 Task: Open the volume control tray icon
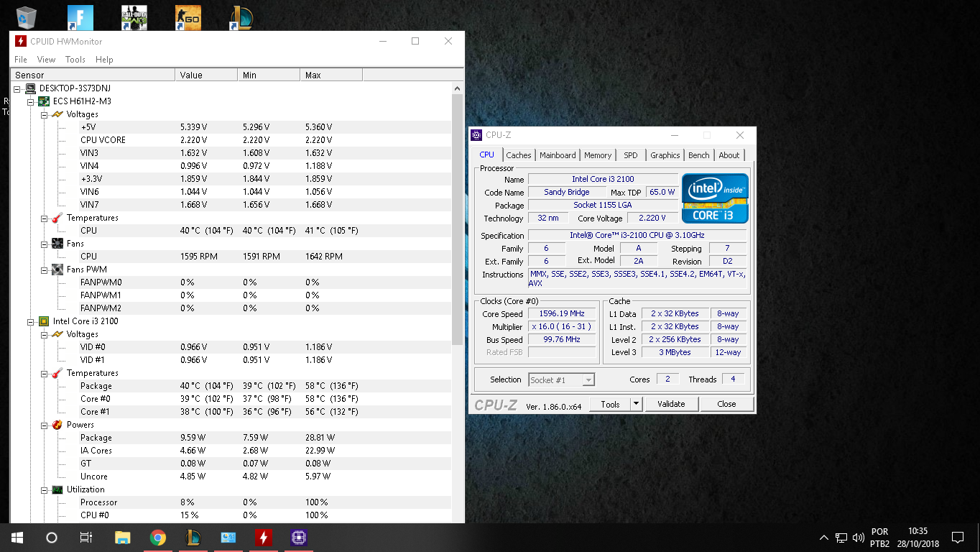pyautogui.click(x=858, y=538)
